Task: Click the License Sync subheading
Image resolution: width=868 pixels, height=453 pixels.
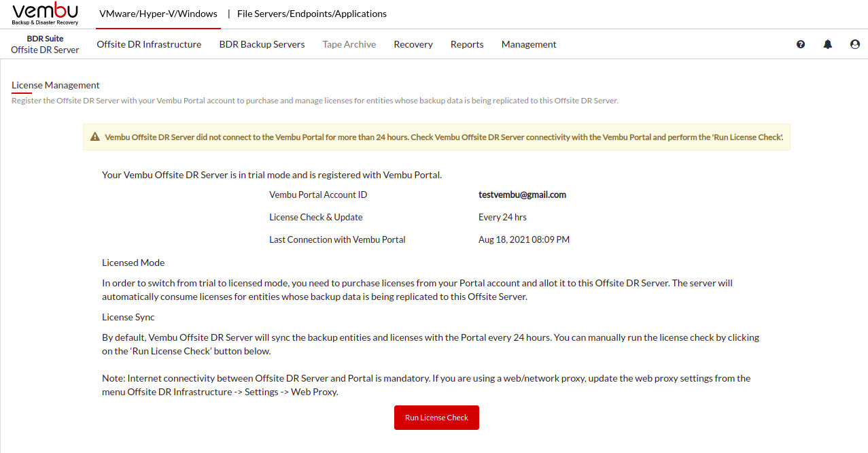Action: click(128, 317)
